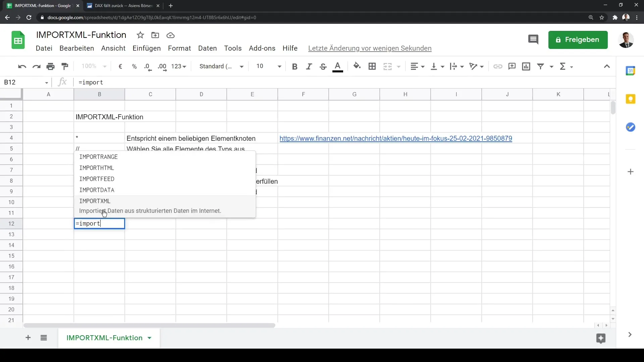Click the Einfügen menu item
The height and width of the screenshot is (362, 644).
pos(146,48)
